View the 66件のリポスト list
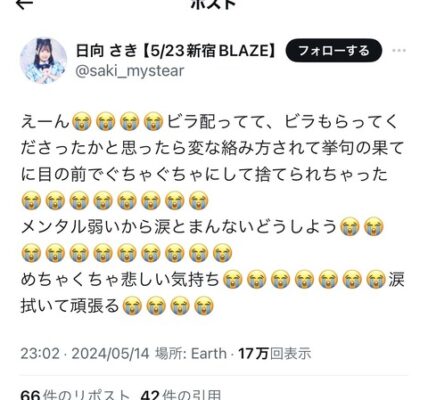The height and width of the screenshot is (400, 428). (x=75, y=395)
